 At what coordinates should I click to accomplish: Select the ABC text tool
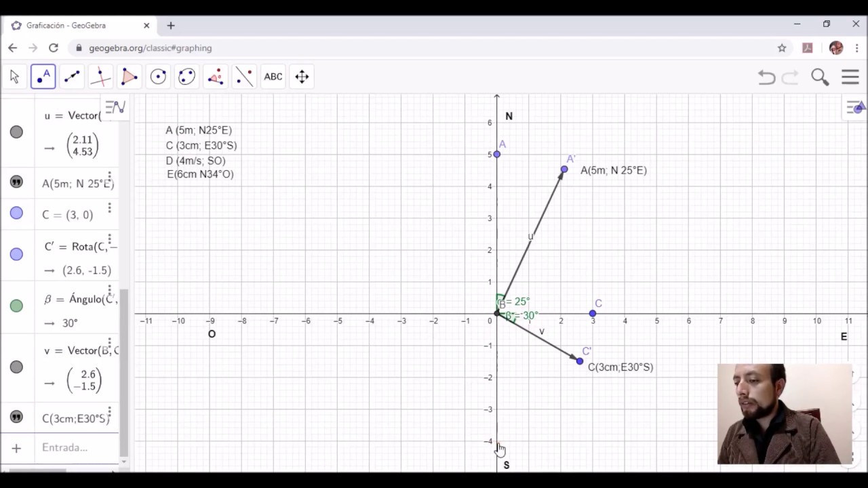[x=273, y=77]
